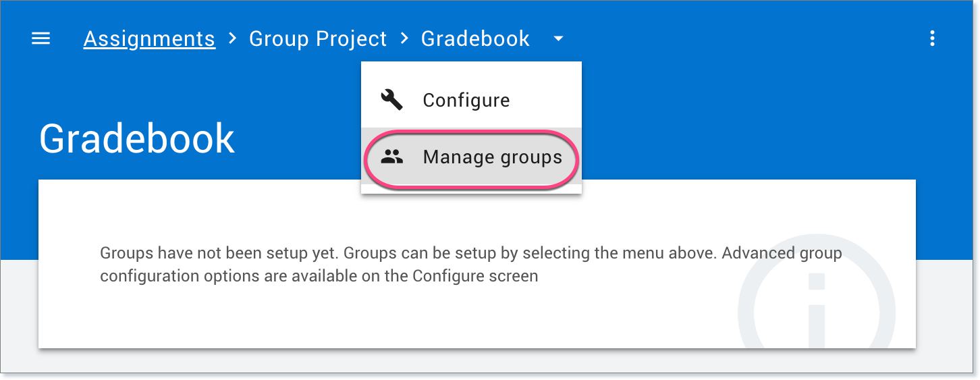980x380 pixels.
Task: Open the three-dot more options menu
Action: tap(932, 38)
